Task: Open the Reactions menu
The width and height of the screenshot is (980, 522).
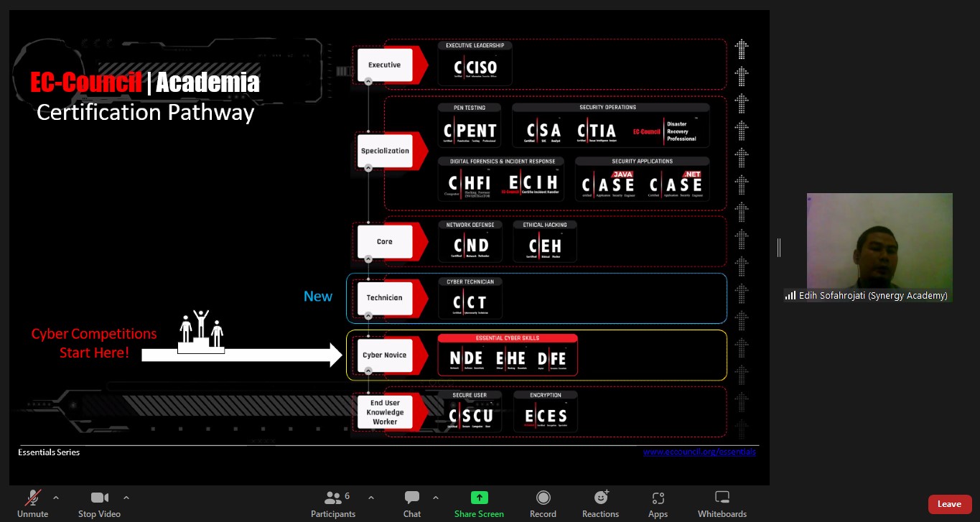Action: pos(601,503)
